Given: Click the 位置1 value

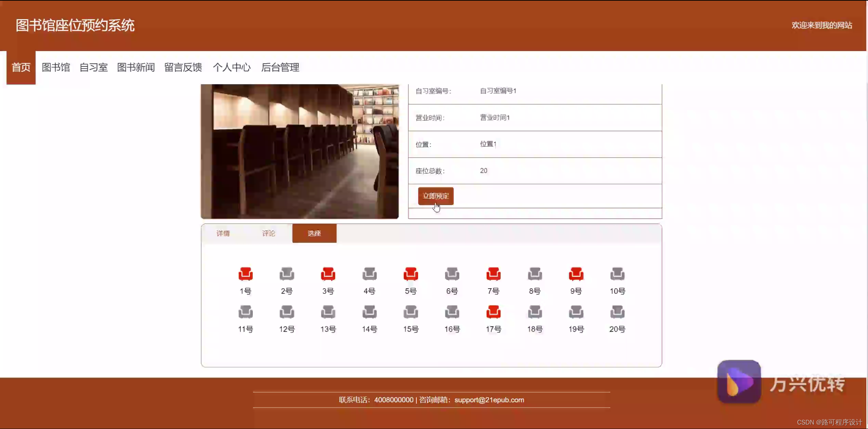Looking at the screenshot, I should click(488, 144).
